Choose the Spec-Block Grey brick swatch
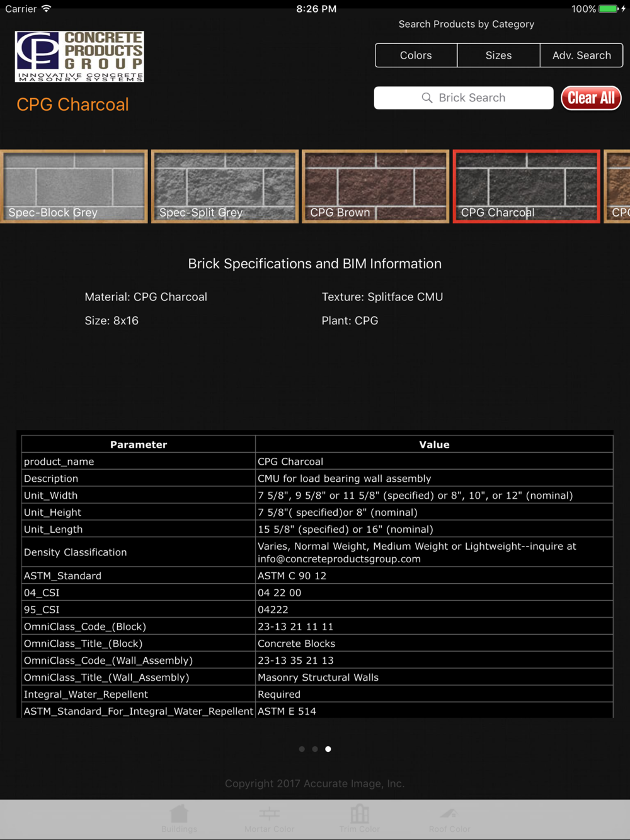Screen dimensions: 630x840 (x=74, y=186)
